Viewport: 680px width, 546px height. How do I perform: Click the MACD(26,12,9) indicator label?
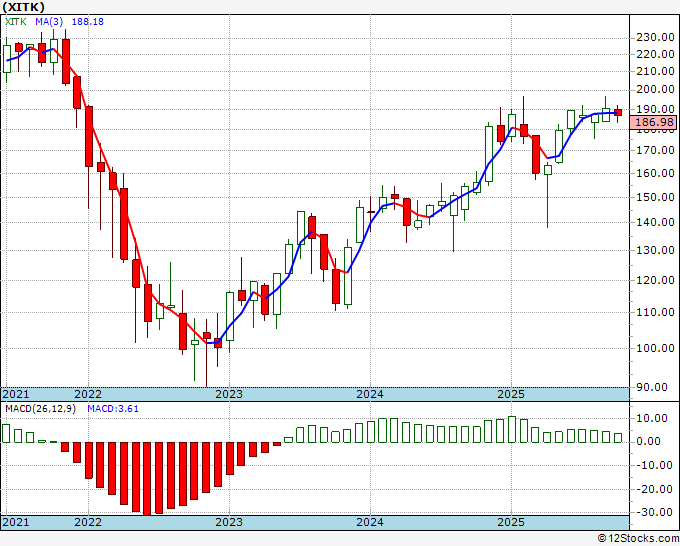tap(40, 409)
